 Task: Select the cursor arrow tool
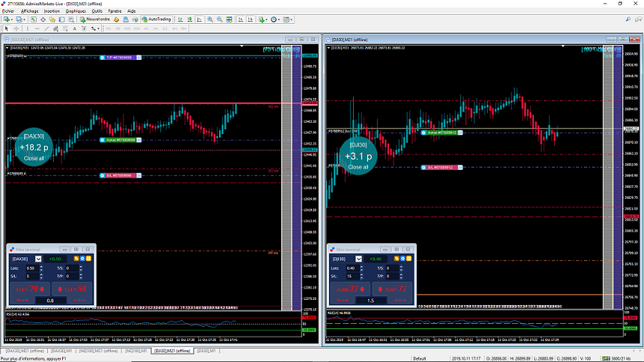pos(7,28)
